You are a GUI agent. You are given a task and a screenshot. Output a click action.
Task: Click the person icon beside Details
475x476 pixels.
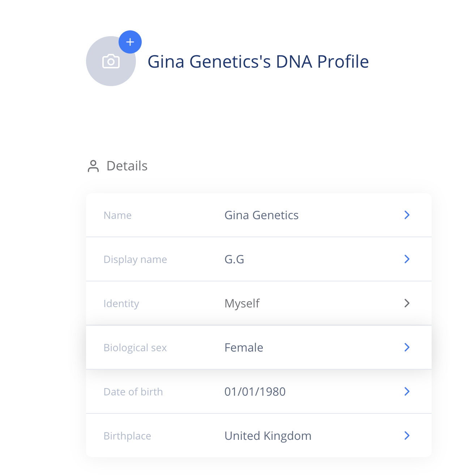[93, 166]
